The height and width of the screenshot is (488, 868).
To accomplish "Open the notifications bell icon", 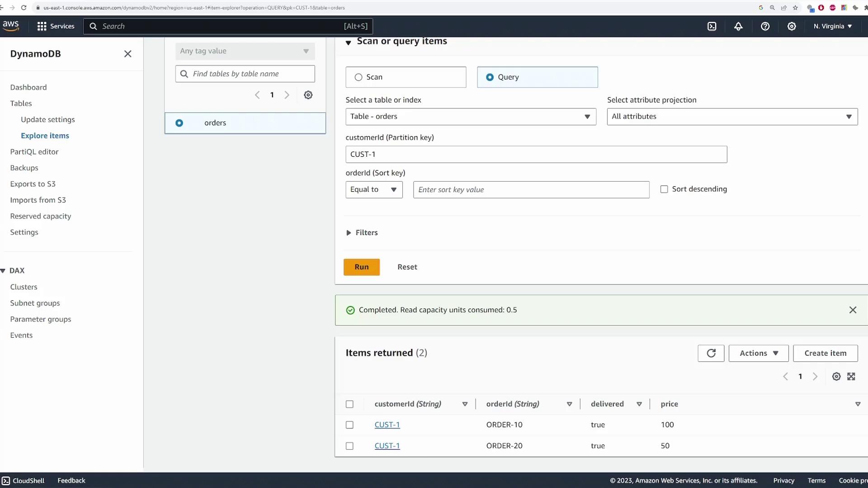I will 738,26.
